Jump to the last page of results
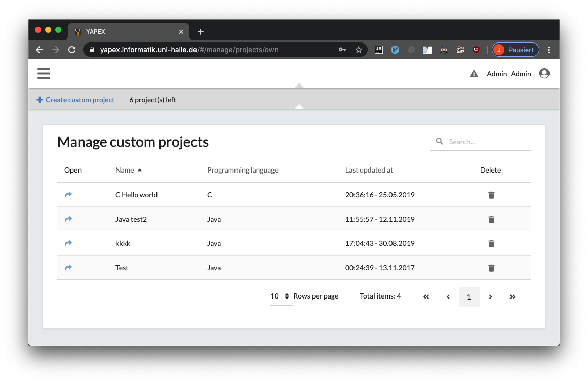 pos(512,297)
